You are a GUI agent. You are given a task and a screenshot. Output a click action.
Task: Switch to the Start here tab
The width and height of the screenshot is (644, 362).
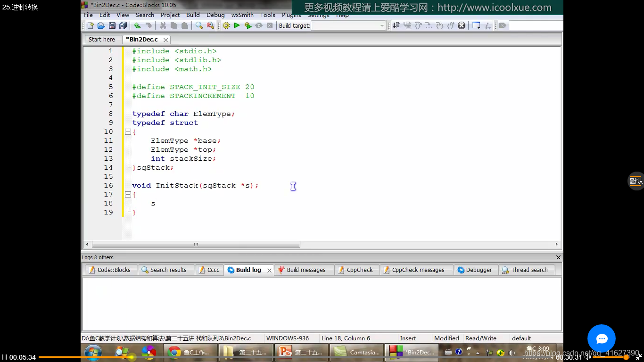[102, 40]
